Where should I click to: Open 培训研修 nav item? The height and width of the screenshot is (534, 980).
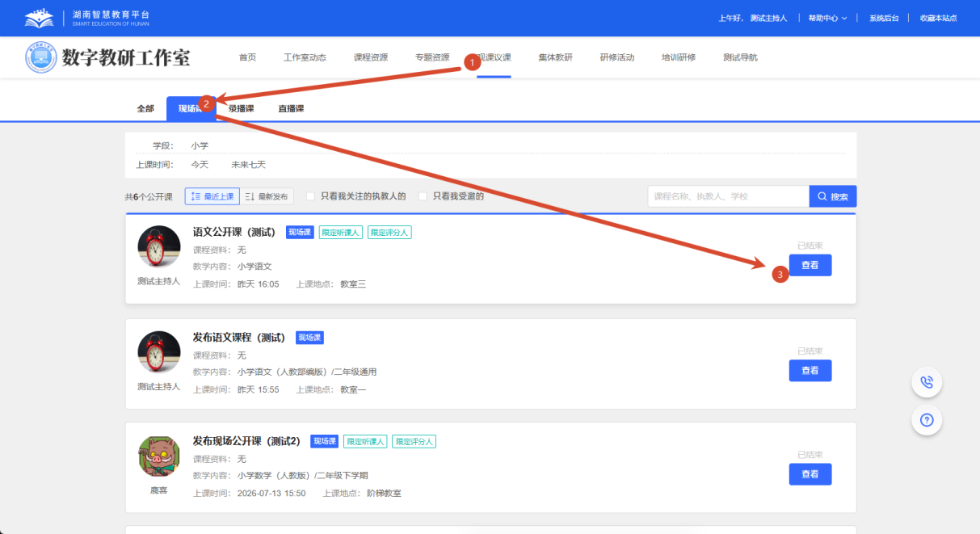pyautogui.click(x=679, y=57)
